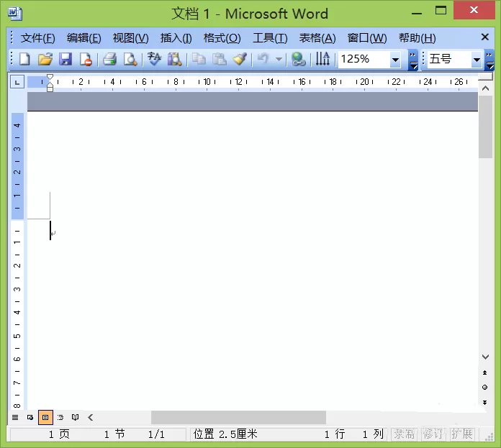Expand the Undo history dropdown arrow
501x448 pixels.
click(x=279, y=60)
